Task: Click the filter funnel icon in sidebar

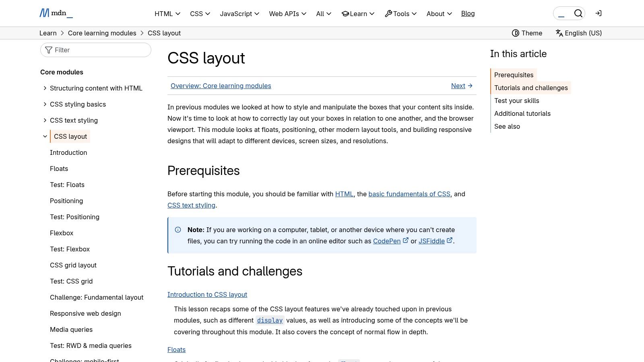Action: (x=49, y=50)
